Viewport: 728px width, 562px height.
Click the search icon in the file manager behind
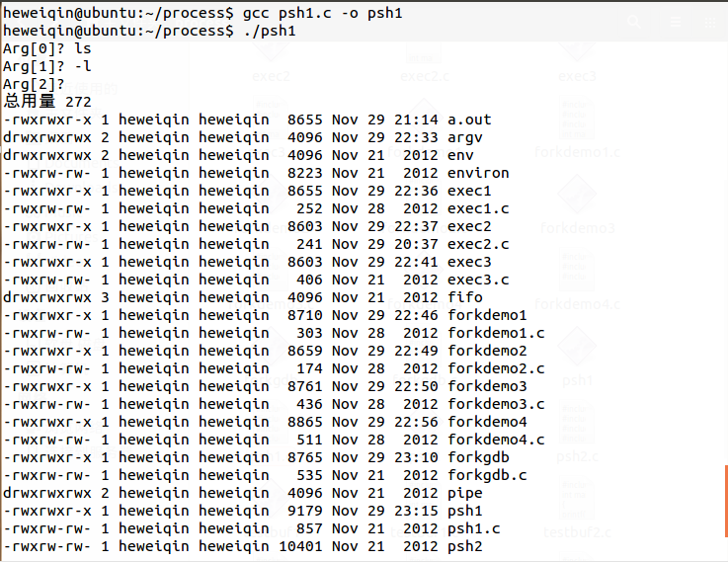coord(634,22)
